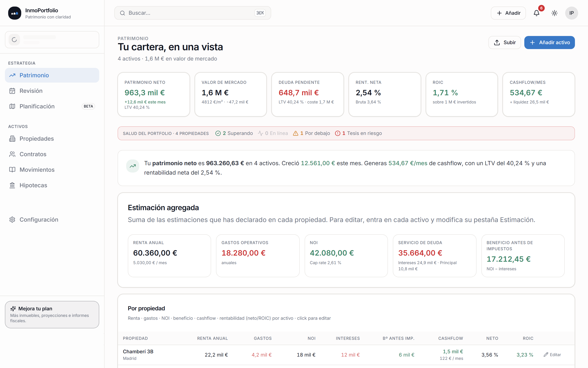Click the plus icon on top Añadir
Image resolution: width=588 pixels, height=368 pixels.
(499, 13)
